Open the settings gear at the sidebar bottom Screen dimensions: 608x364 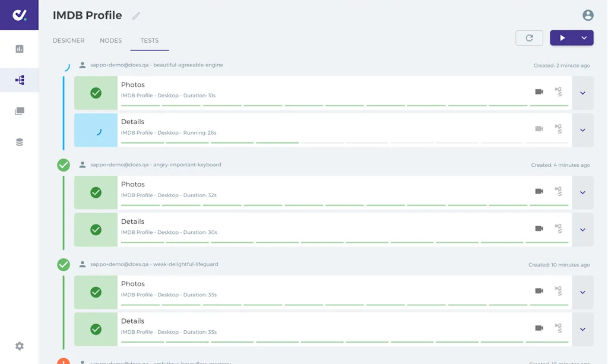coord(20,346)
